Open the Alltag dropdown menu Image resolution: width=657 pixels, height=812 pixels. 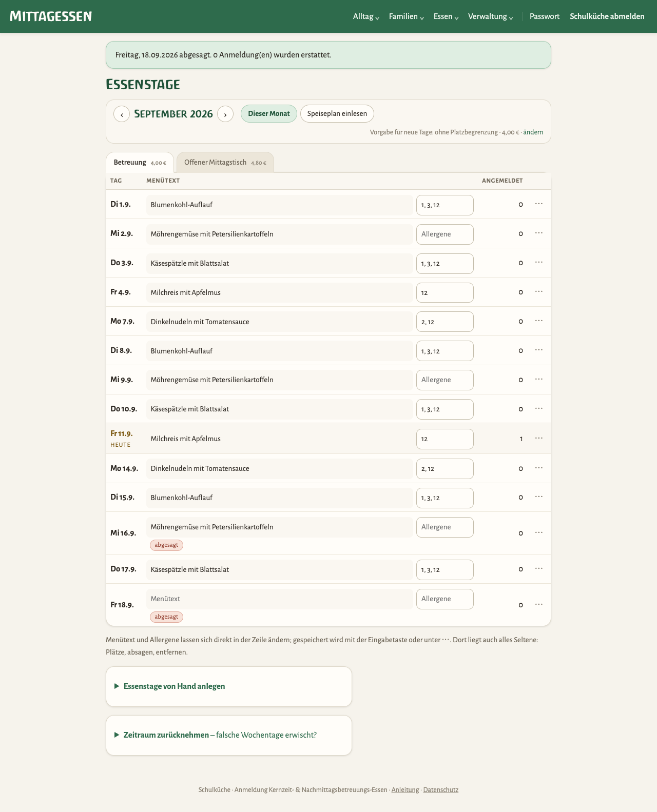click(366, 16)
